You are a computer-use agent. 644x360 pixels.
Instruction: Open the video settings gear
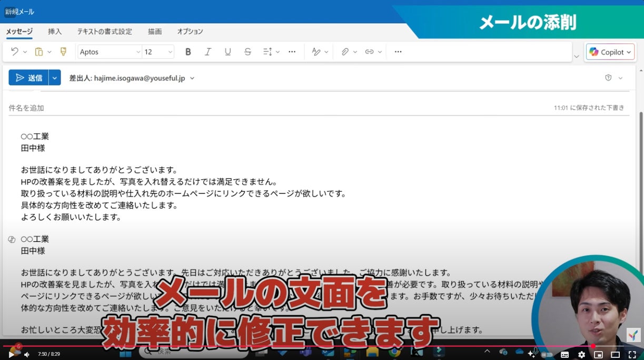tap(581, 355)
